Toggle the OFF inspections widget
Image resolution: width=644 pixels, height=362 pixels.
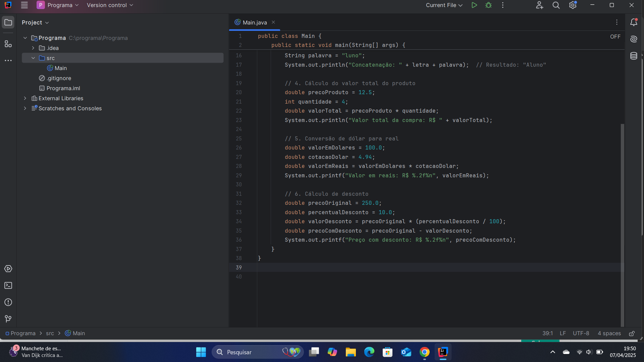615,37
